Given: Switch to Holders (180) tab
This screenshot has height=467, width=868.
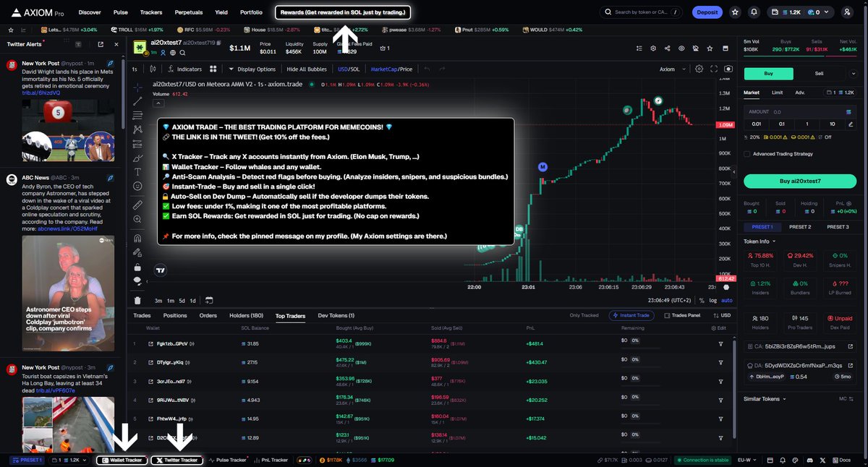Looking at the screenshot, I should [246, 316].
